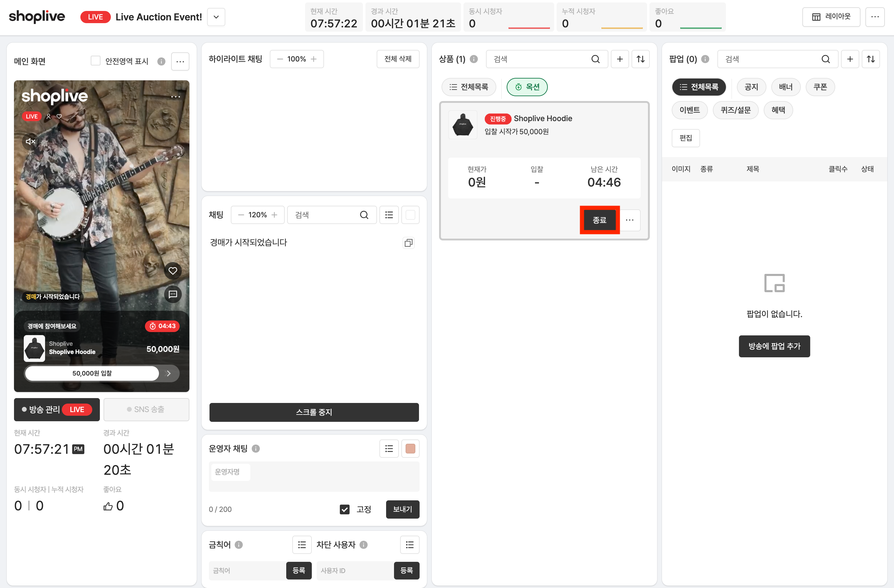Open the 메인 화면 panel more options
The image size is (894, 588).
coord(180,61)
